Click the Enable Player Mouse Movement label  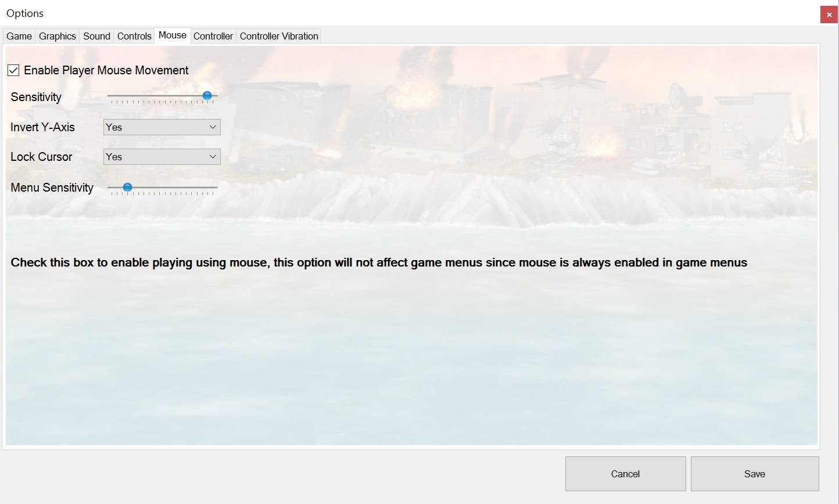[x=105, y=70]
